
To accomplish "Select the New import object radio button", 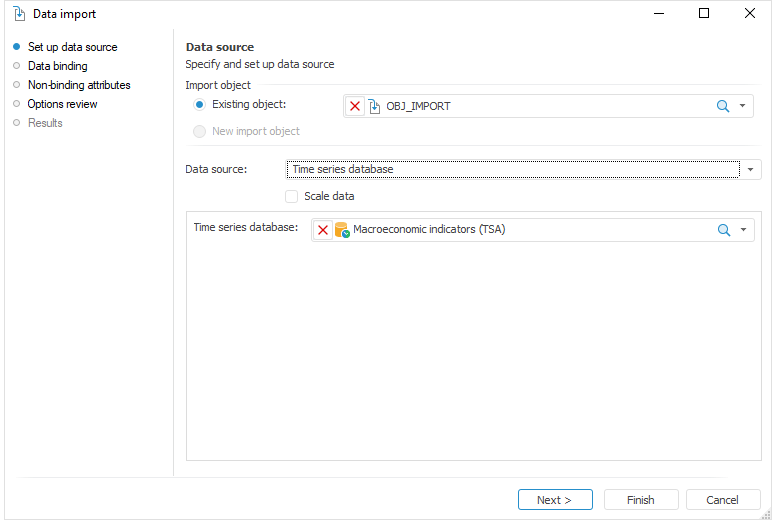I will (200, 131).
